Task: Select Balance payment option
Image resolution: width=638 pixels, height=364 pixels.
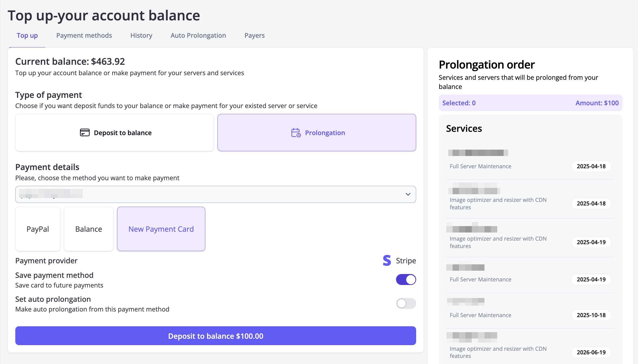Action: pos(88,229)
